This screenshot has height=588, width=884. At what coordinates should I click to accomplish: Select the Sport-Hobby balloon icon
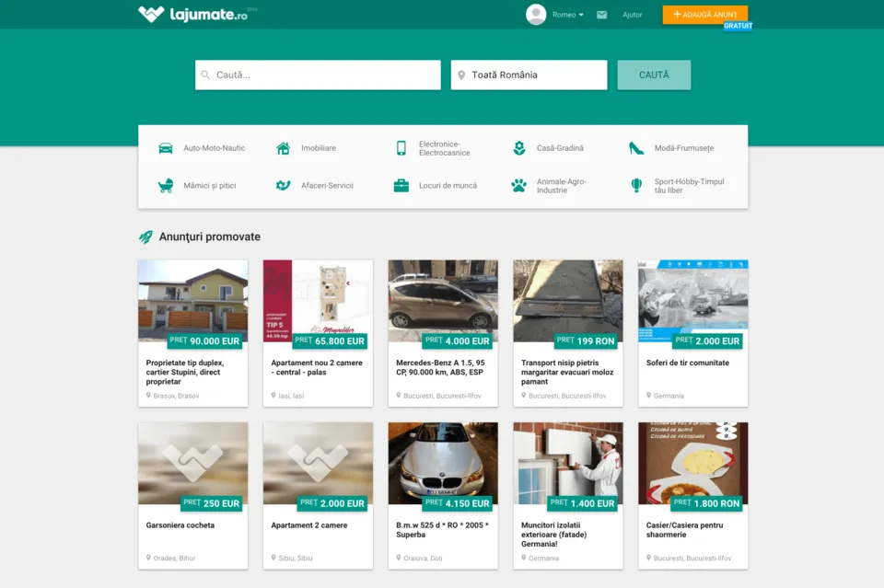[x=636, y=185]
